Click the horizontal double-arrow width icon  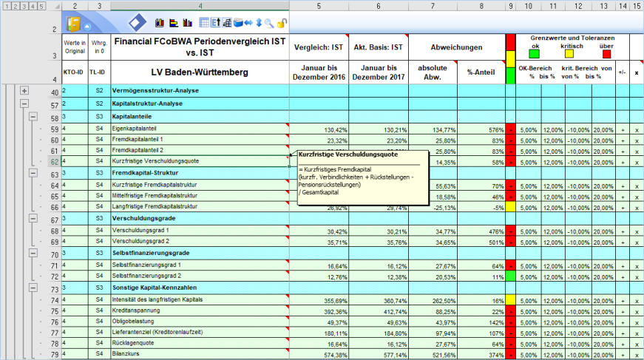point(248,23)
